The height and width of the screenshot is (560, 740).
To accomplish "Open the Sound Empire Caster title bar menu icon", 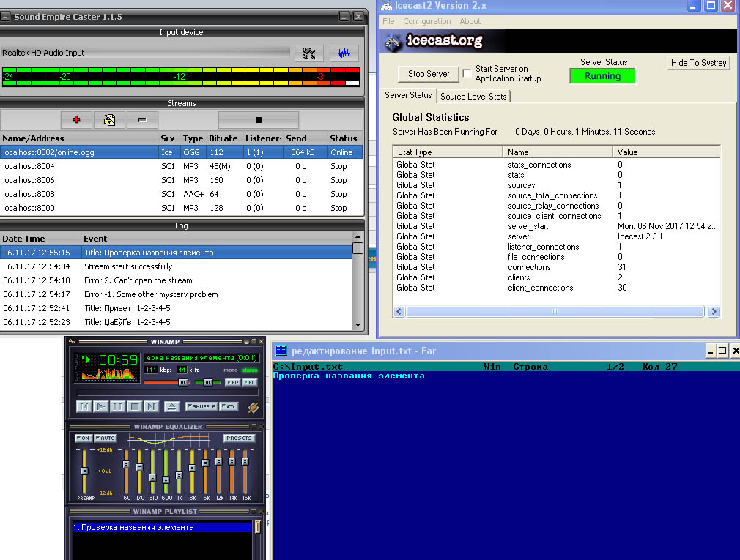I will [5, 17].
